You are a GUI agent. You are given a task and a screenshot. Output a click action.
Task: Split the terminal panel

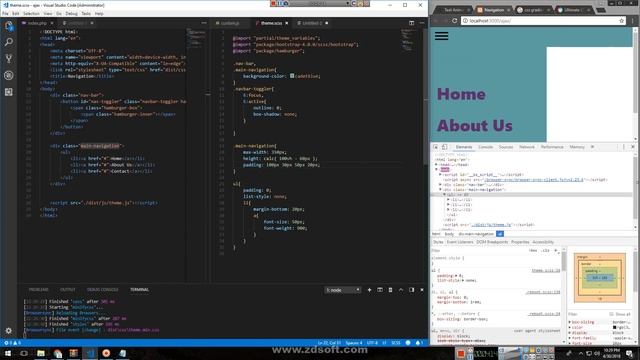click(x=380, y=290)
